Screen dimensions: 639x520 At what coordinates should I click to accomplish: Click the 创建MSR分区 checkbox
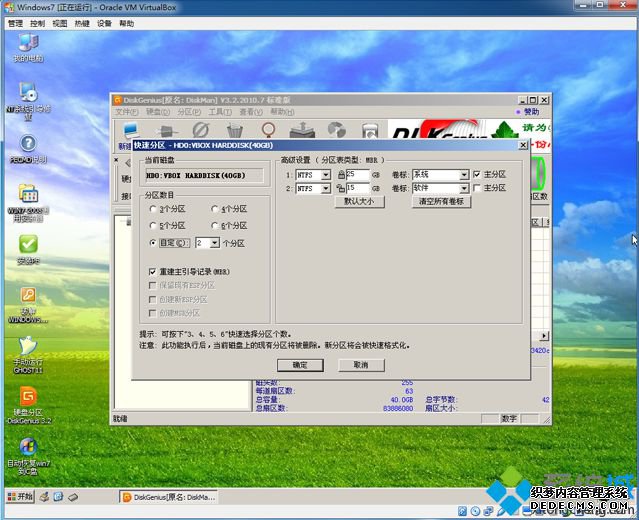point(152,313)
